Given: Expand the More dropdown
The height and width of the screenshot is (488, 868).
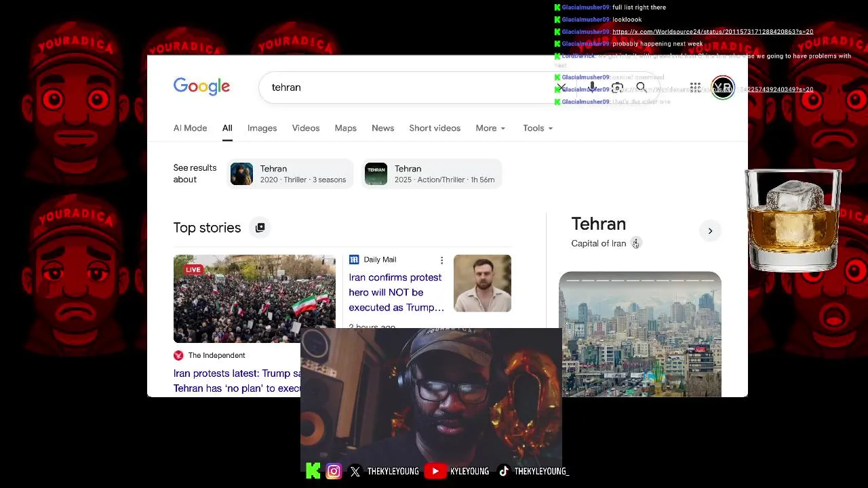Looking at the screenshot, I should pos(490,128).
